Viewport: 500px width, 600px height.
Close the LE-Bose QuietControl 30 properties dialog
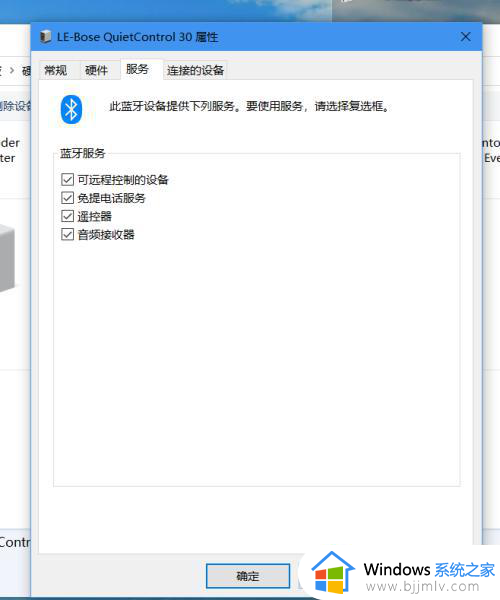coord(466,37)
